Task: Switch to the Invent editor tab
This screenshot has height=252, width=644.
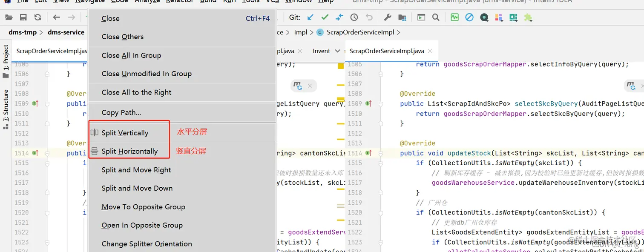Action: (x=321, y=51)
